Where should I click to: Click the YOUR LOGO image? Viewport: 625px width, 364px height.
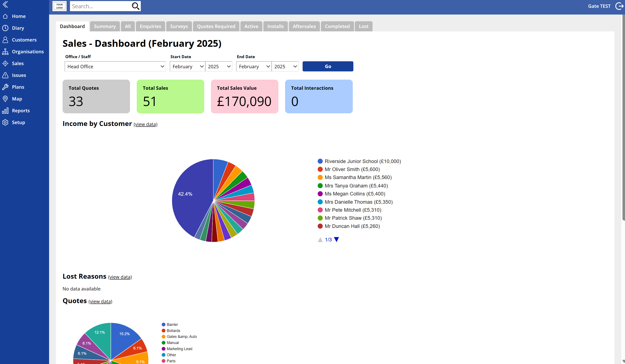point(59,6)
